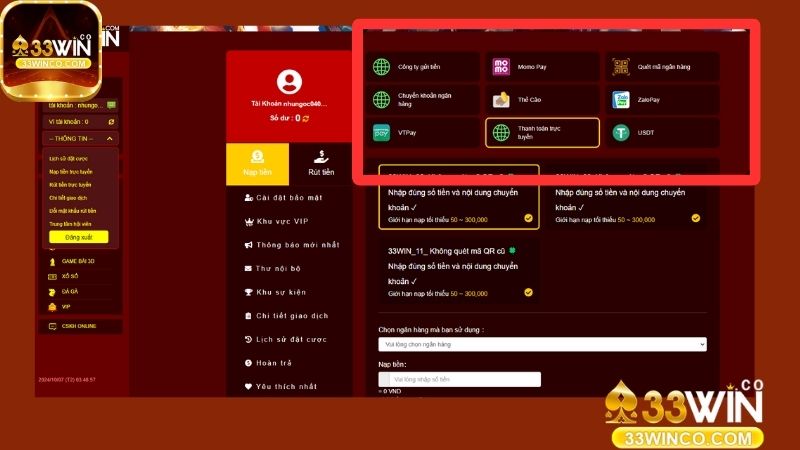800x450 pixels.
Task: Click the deposit amount input field
Action: pyautogui.click(x=465, y=379)
